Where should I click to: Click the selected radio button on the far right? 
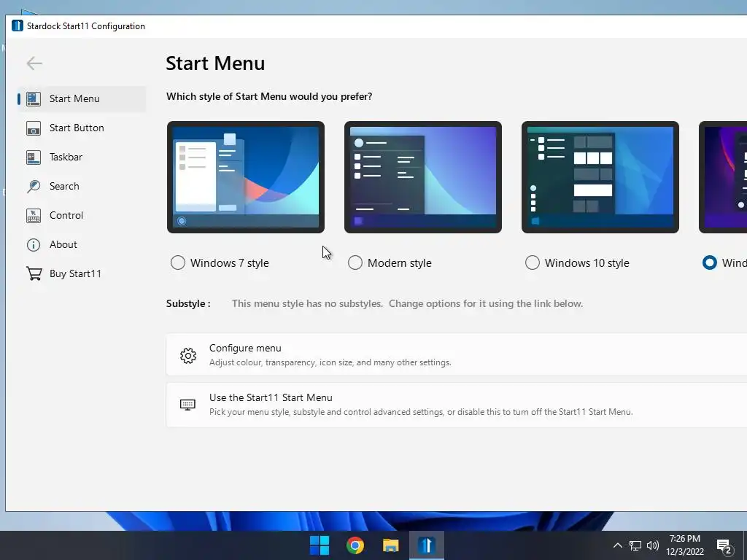(x=709, y=262)
